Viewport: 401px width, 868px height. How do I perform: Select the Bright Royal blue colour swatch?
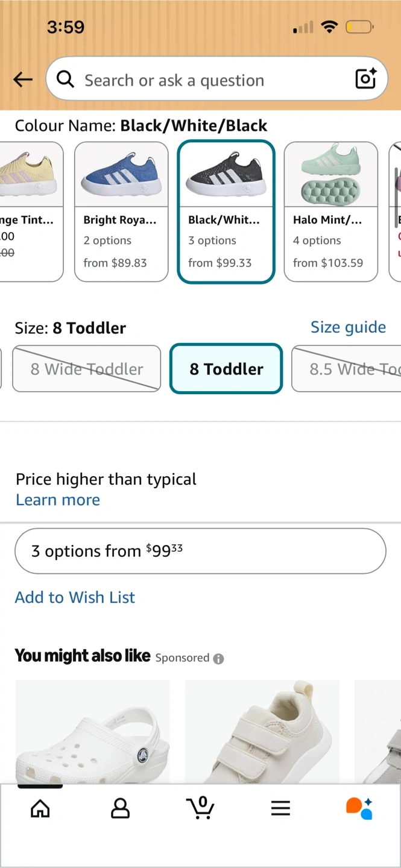tap(121, 212)
